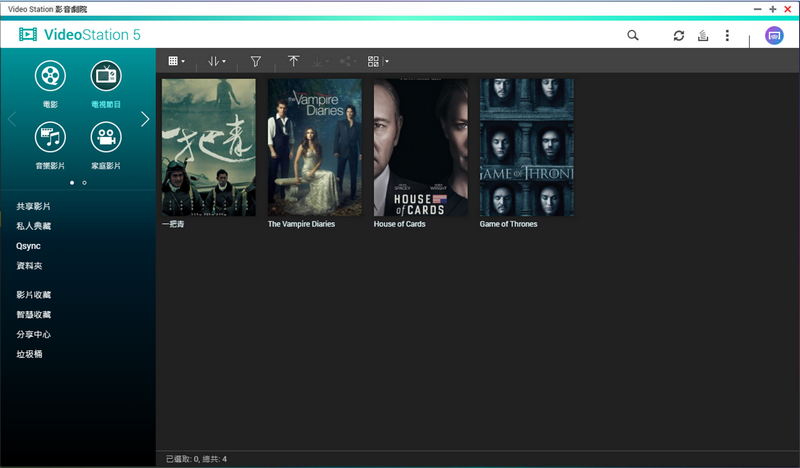800x468 pixels.
Task: Click the multi-select grid icon
Action: point(373,61)
